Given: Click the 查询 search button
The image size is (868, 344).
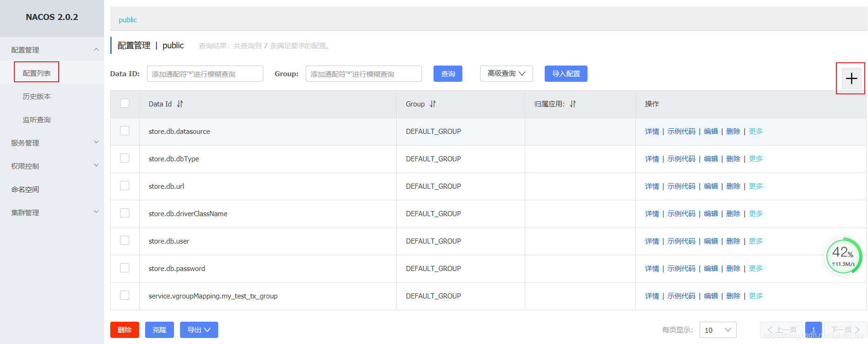Looking at the screenshot, I should pos(448,73).
